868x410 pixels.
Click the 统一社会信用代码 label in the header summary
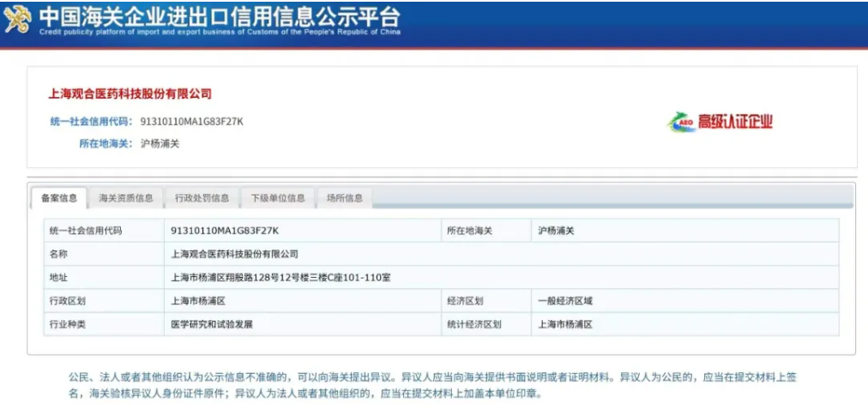[x=91, y=122]
